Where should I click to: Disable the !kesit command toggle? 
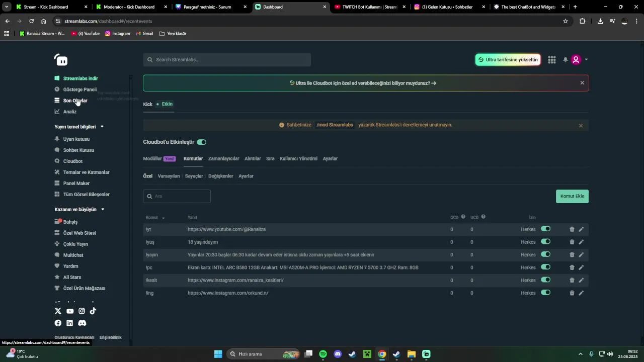click(x=545, y=280)
